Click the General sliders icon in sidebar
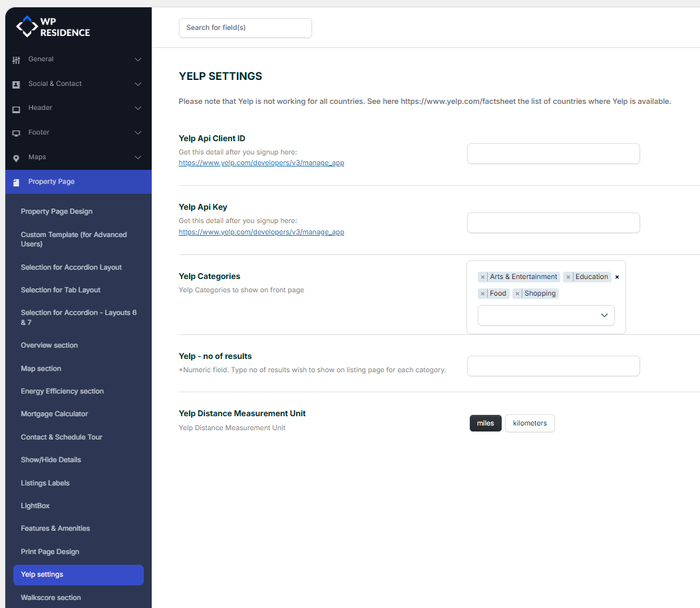Screen dimensions: 700x608 [x=16, y=60]
